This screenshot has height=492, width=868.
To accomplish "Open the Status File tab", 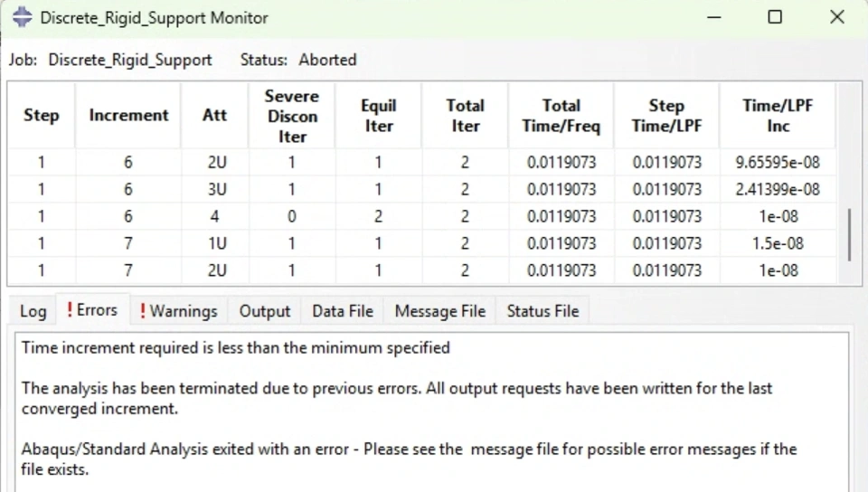I will pyautogui.click(x=542, y=311).
